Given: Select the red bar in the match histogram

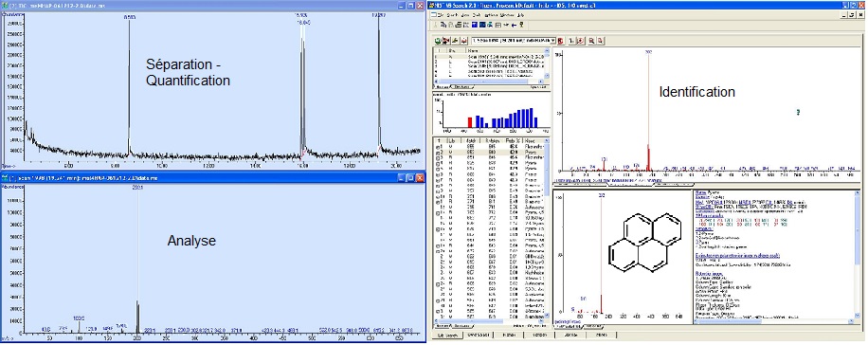Looking at the screenshot, I should pos(470,122).
